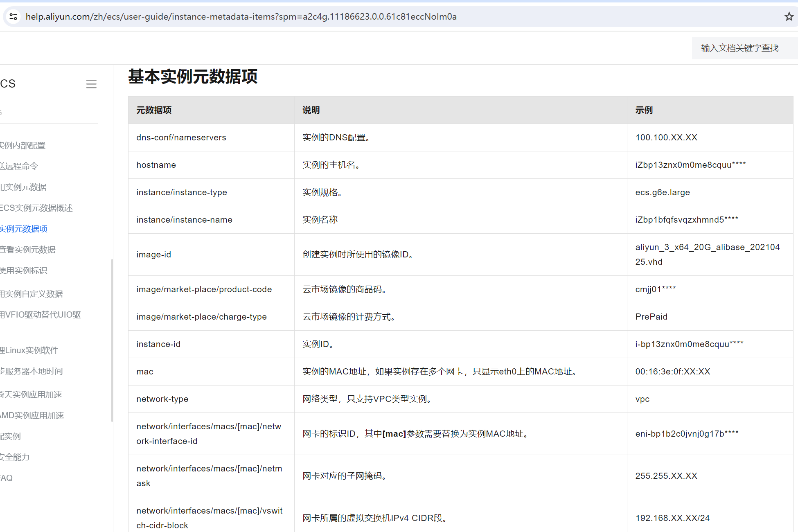
Task: Open 服务器本地时间 in the sidebar
Action: point(32,371)
